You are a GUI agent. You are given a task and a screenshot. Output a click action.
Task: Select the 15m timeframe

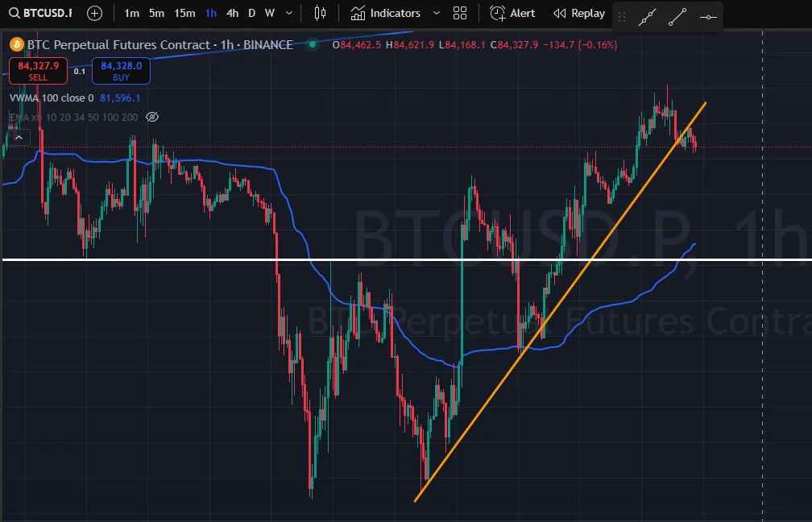(x=184, y=13)
